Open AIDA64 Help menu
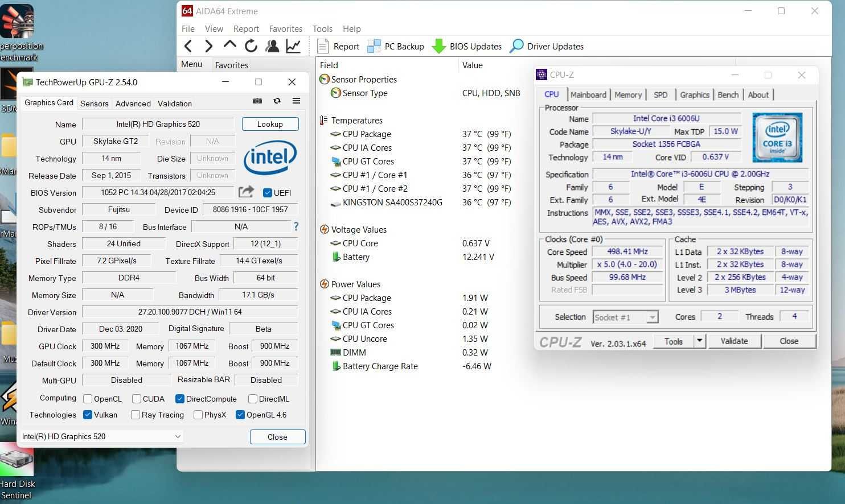 [x=351, y=28]
